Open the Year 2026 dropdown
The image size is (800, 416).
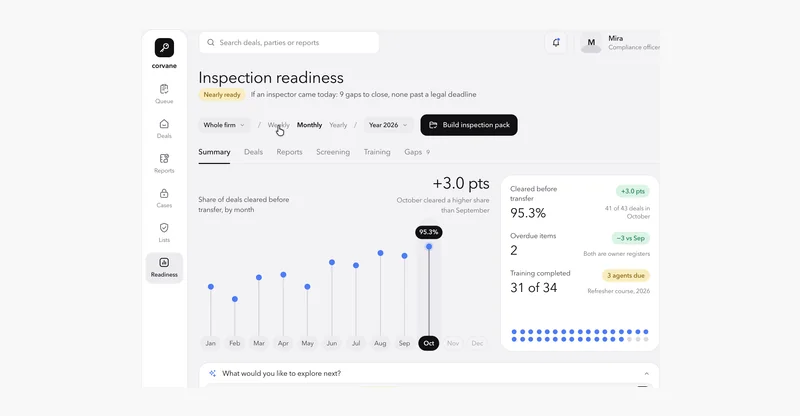point(388,125)
